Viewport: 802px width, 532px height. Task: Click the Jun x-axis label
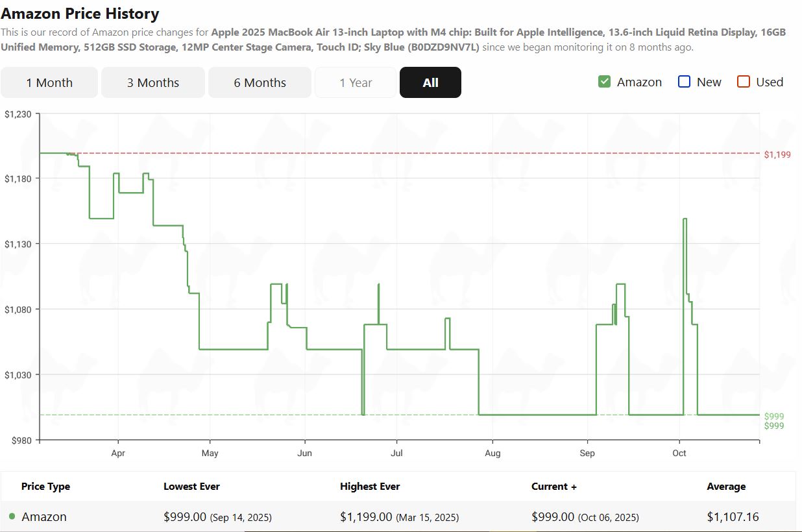[x=304, y=453]
